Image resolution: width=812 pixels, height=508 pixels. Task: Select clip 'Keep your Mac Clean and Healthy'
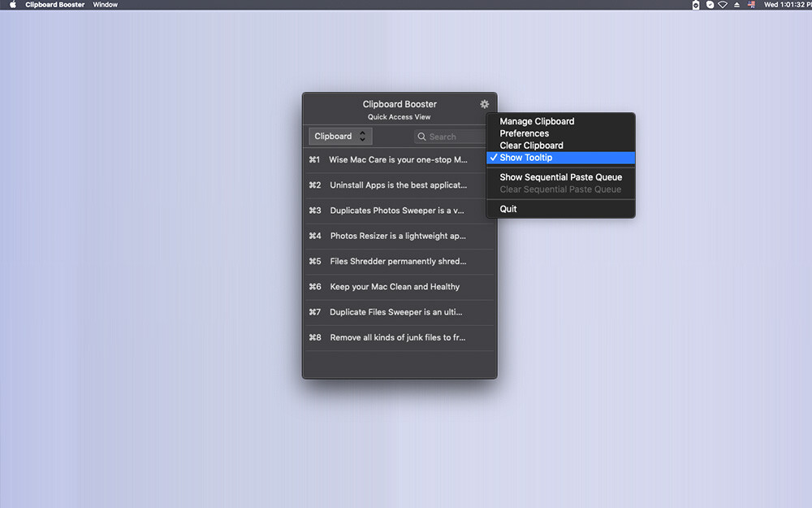[x=400, y=287]
